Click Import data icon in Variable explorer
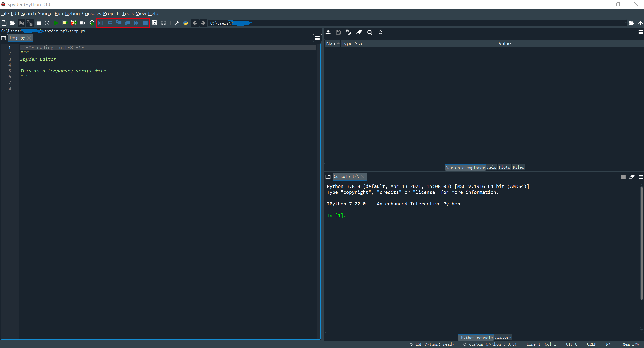The width and height of the screenshot is (644, 348). [328, 32]
